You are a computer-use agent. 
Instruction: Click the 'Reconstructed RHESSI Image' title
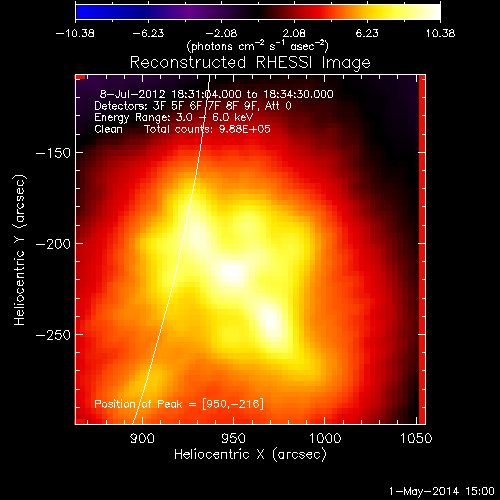tap(250, 63)
